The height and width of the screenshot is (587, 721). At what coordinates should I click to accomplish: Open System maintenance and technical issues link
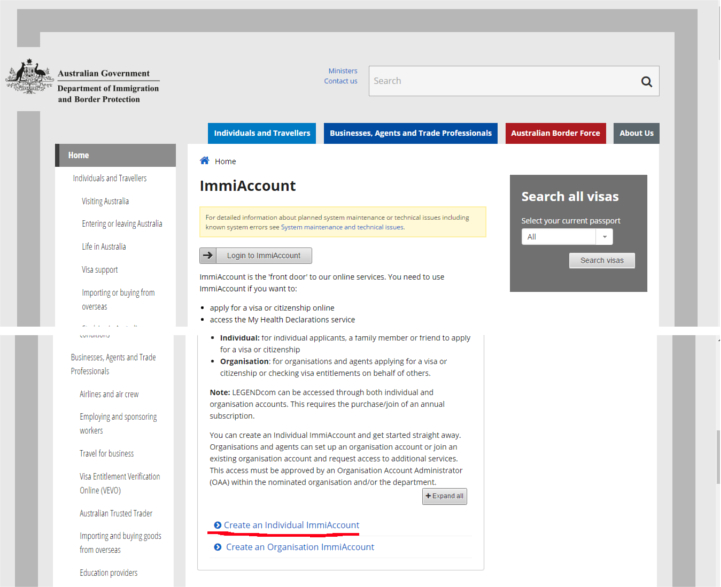pyautogui.click(x=342, y=227)
